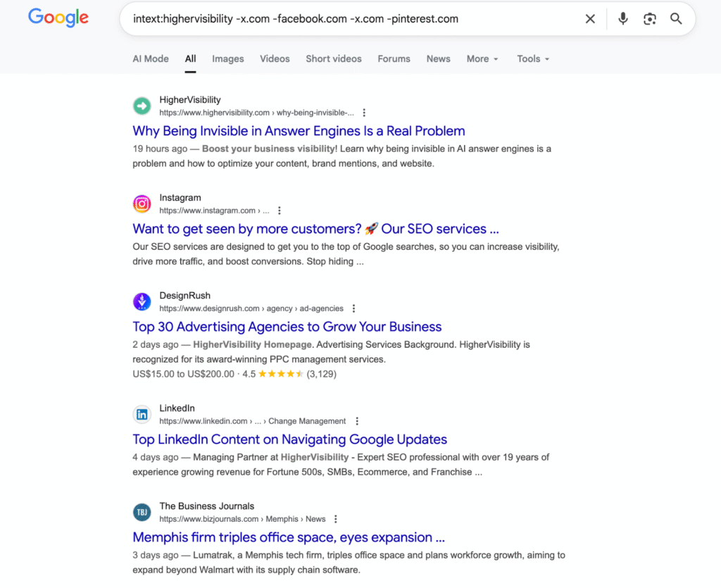This screenshot has height=588, width=721.
Task: Switch to the News tab
Action: tap(438, 59)
